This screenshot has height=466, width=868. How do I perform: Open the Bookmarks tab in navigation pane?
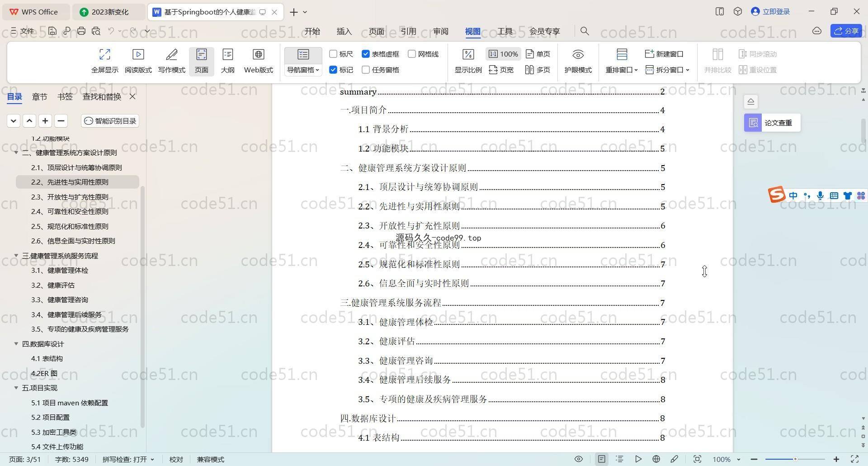coord(65,96)
